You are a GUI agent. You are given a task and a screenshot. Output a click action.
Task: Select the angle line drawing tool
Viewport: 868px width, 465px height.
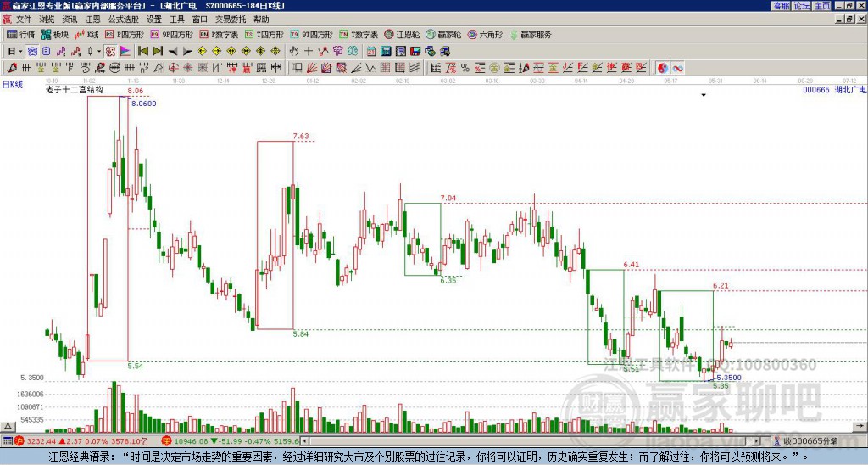click(355, 68)
